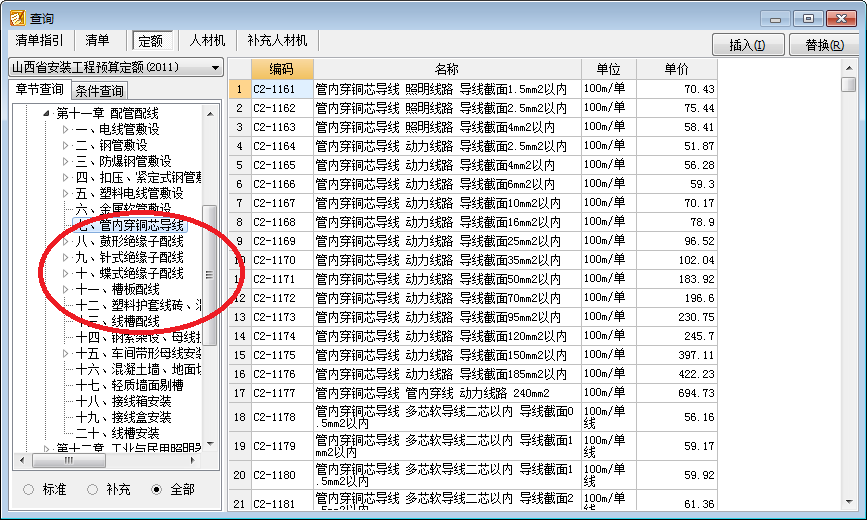Switch to 清单指引 tab
The width and height of the screenshot is (867, 520).
click(x=39, y=40)
